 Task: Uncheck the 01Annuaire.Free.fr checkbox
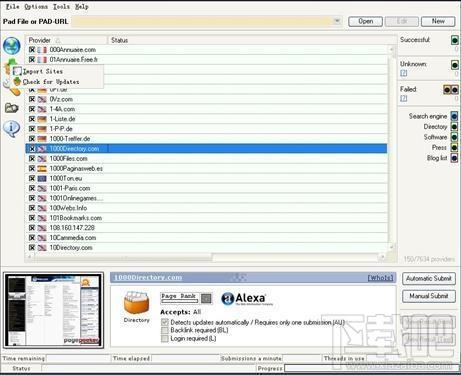(32, 60)
